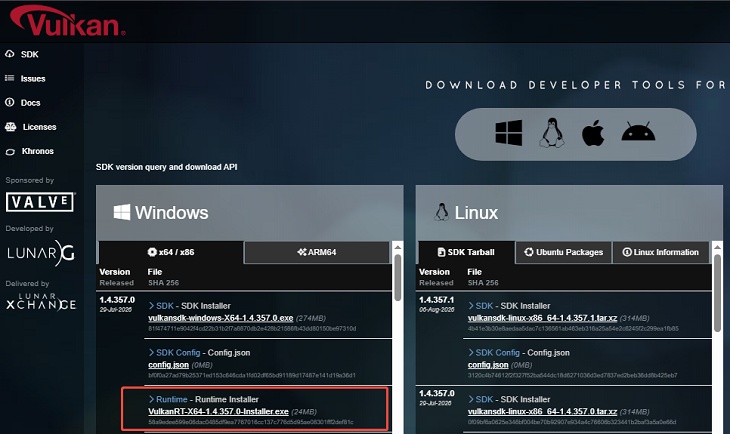Download Linux config.json file
Screen dimensions: 730x434
tap(488, 365)
